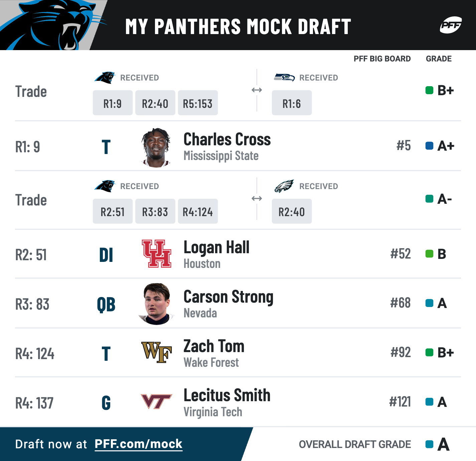The width and height of the screenshot is (476, 461).
Task: Open the PFF.com/mock link
Action: point(139,444)
